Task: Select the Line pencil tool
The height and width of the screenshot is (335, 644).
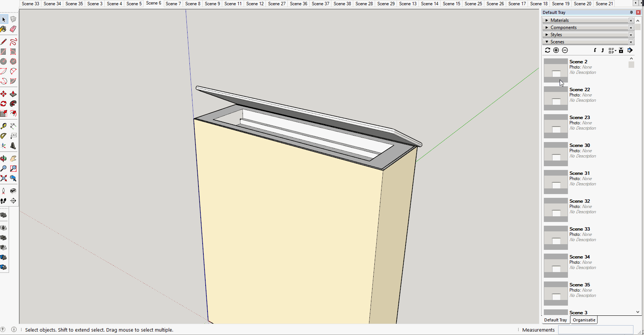Action: [4, 42]
